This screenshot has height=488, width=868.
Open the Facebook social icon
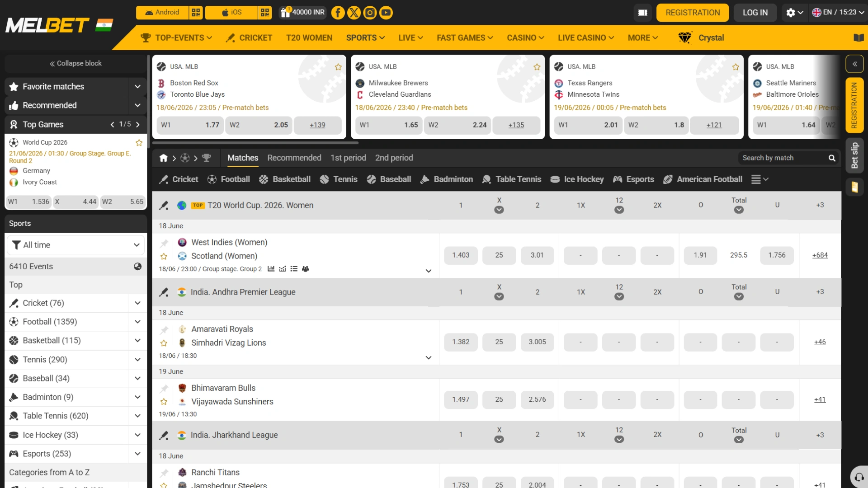tap(338, 13)
